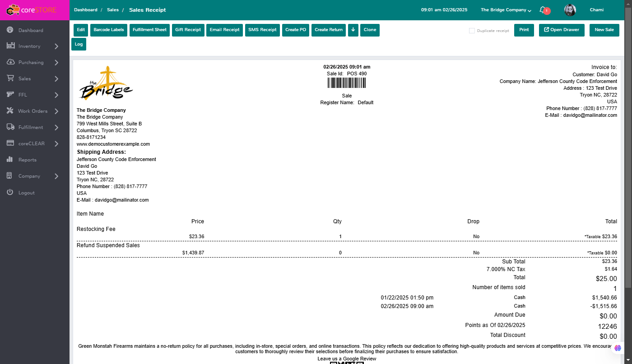The width and height of the screenshot is (632, 364).
Task: Select Logout in the sidebar menu
Action: 27,193
